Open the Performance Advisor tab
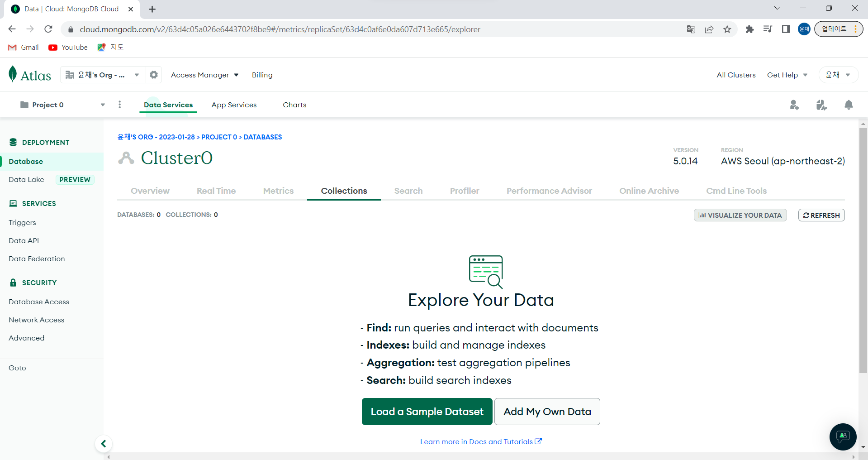This screenshot has width=868, height=460. (x=549, y=191)
